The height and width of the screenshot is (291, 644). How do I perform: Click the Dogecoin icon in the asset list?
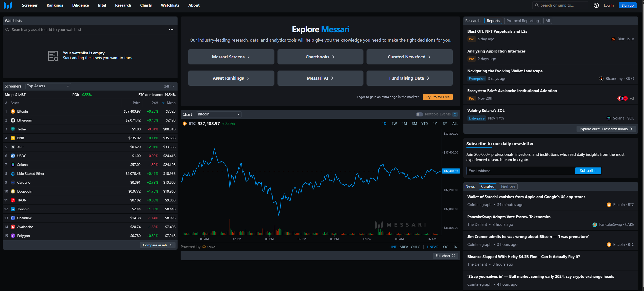tap(13, 191)
